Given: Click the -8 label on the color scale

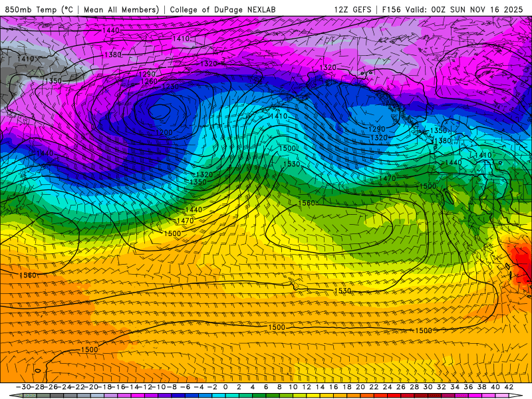Looking at the screenshot, I should 172,387.
